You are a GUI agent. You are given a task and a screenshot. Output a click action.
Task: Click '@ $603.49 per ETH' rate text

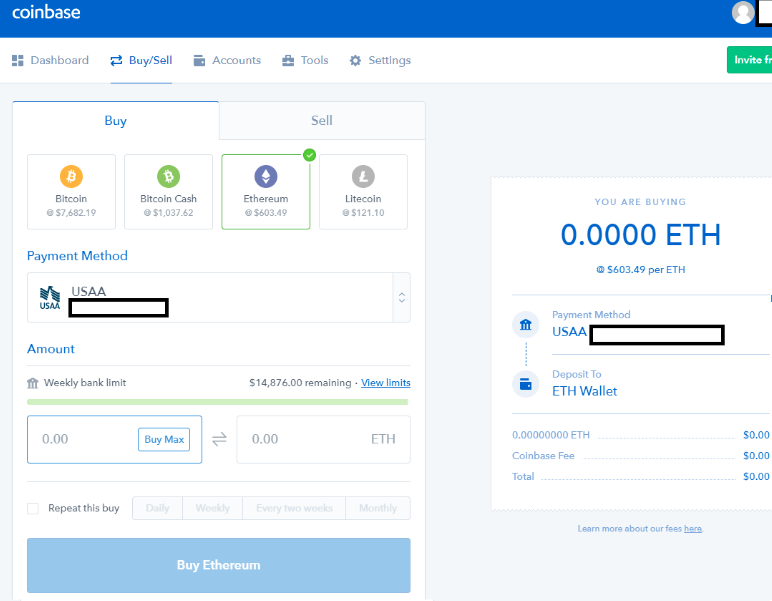click(641, 270)
